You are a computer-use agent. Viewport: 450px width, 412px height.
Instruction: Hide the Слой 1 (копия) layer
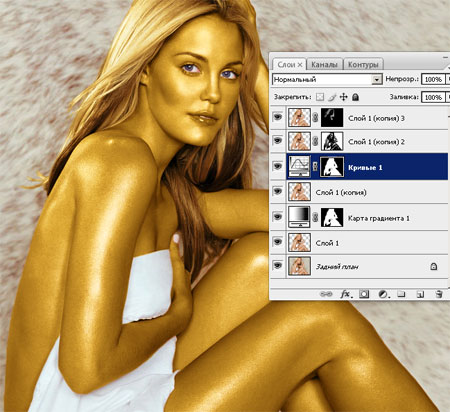point(278,191)
